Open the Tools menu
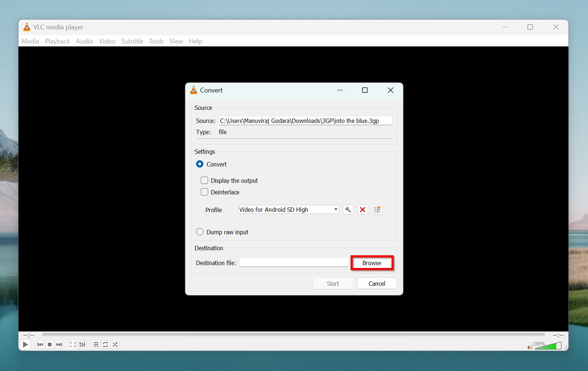The image size is (588, 371). click(x=156, y=41)
